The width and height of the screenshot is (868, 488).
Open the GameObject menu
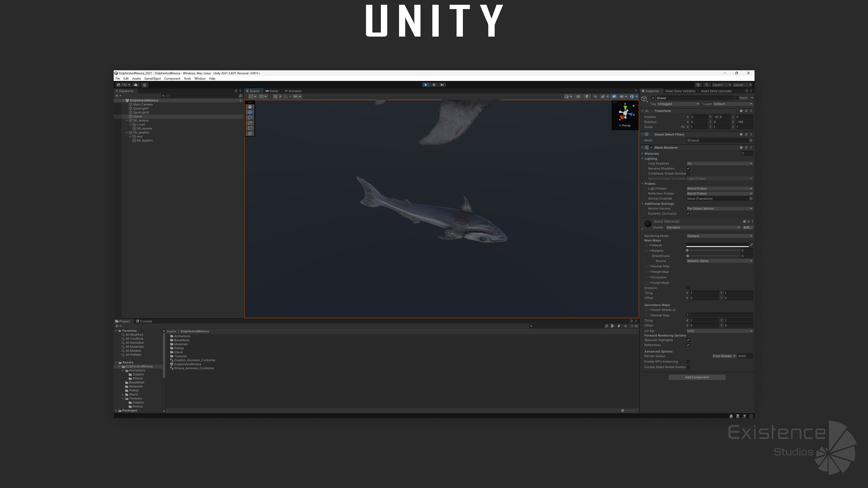(x=152, y=79)
